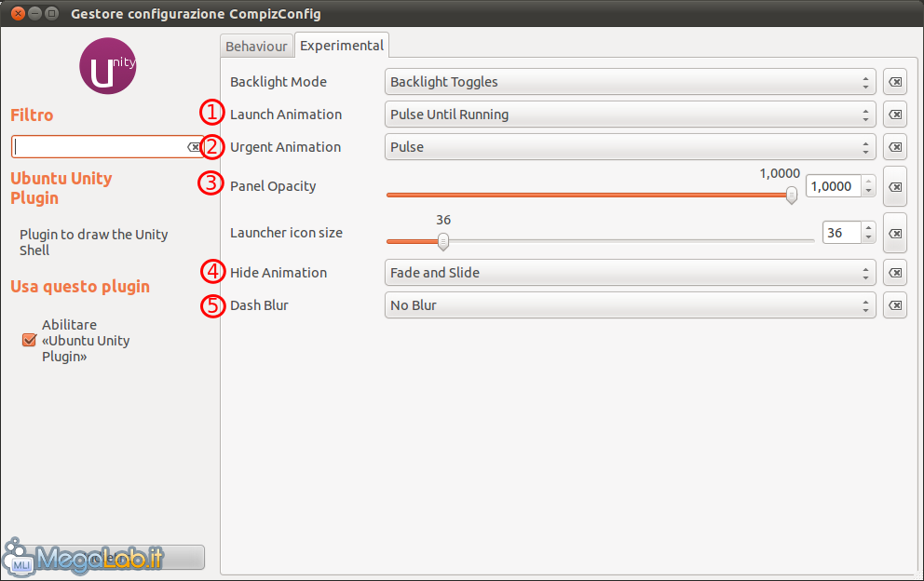Click the Backlight Mode label
Screen dimensions: 924x581
[279, 82]
